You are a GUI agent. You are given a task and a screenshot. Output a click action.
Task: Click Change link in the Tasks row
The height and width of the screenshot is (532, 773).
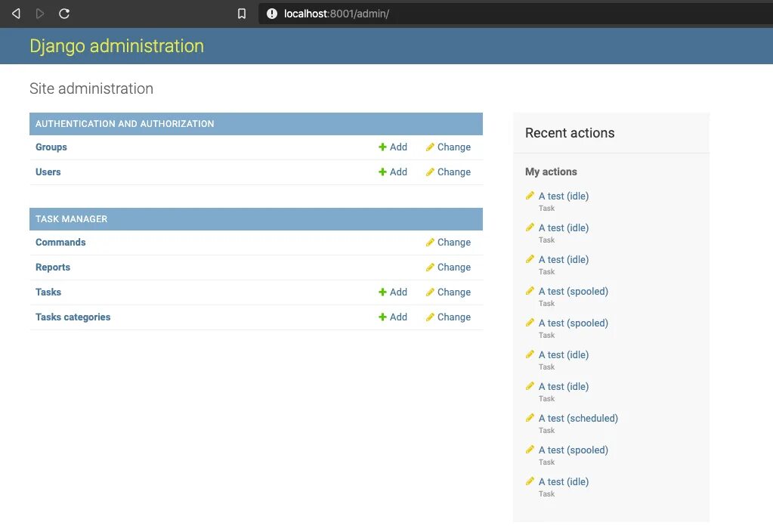coord(454,292)
